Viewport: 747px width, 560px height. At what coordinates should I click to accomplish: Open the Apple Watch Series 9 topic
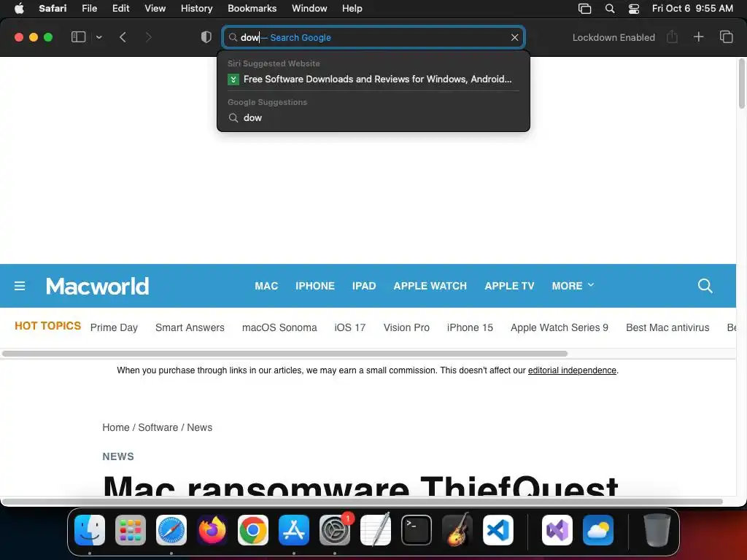coord(560,327)
